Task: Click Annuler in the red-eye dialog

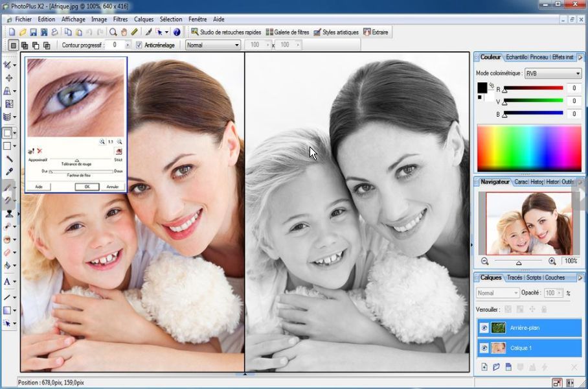Action: pos(112,187)
